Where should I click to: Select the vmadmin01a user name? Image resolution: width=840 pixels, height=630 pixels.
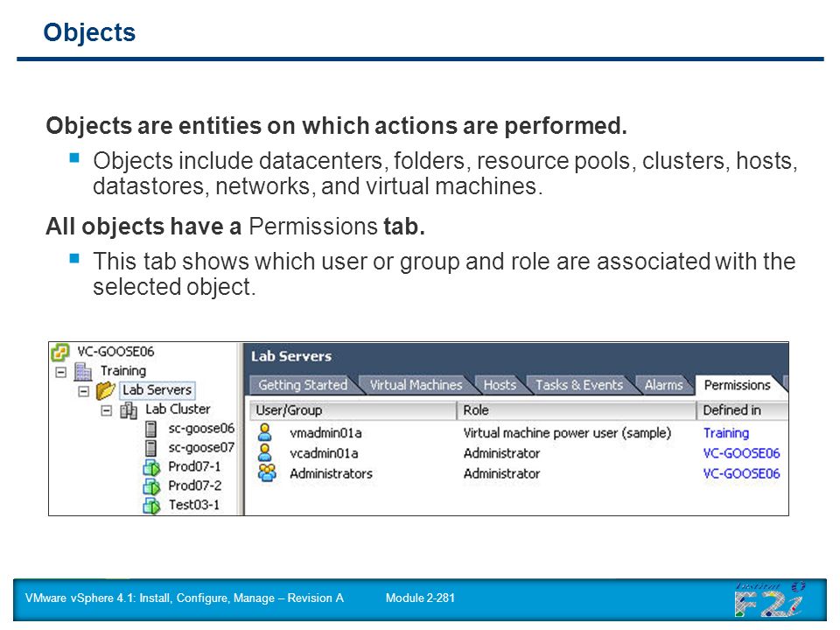click(325, 433)
